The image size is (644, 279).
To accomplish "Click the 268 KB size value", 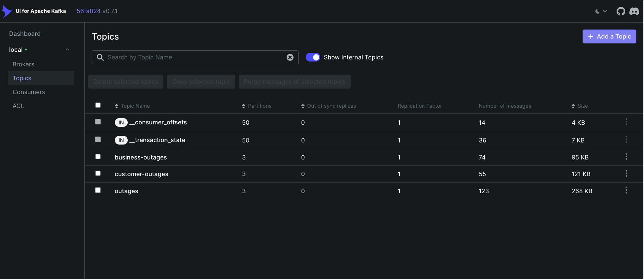I will (x=582, y=191).
